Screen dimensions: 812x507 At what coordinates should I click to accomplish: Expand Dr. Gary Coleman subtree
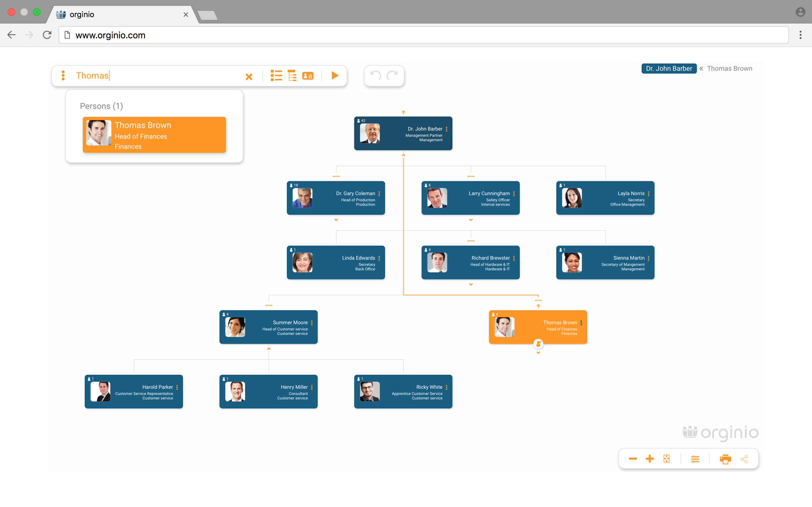336,220
